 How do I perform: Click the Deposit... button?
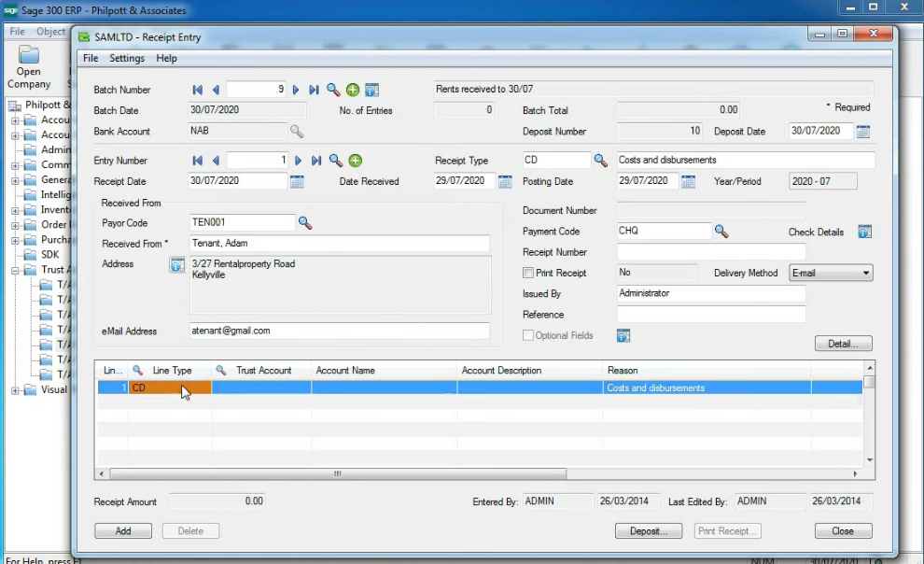[x=649, y=530]
